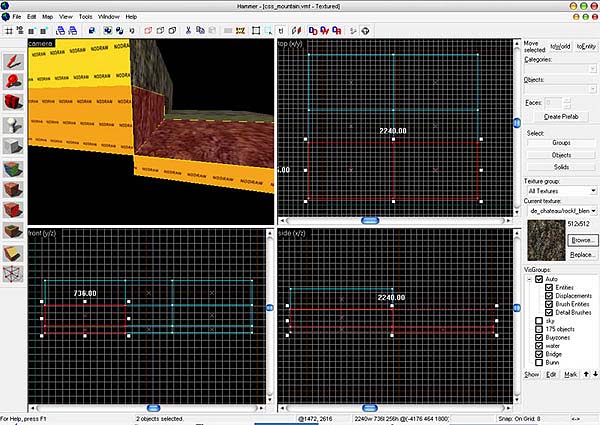This screenshot has height=425, width=600.
Task: Click the current texture preview thumbnail
Action: coord(545,241)
